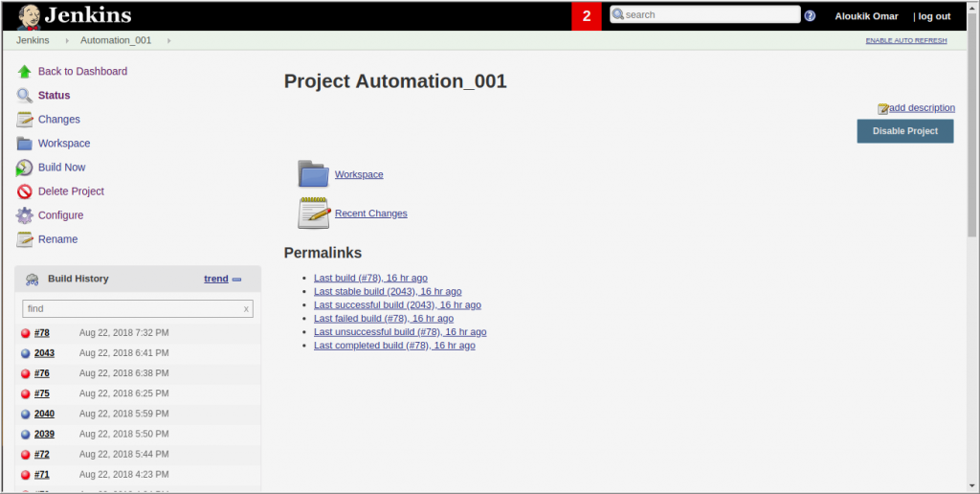Click the blue status ball for build 2043

click(x=26, y=353)
